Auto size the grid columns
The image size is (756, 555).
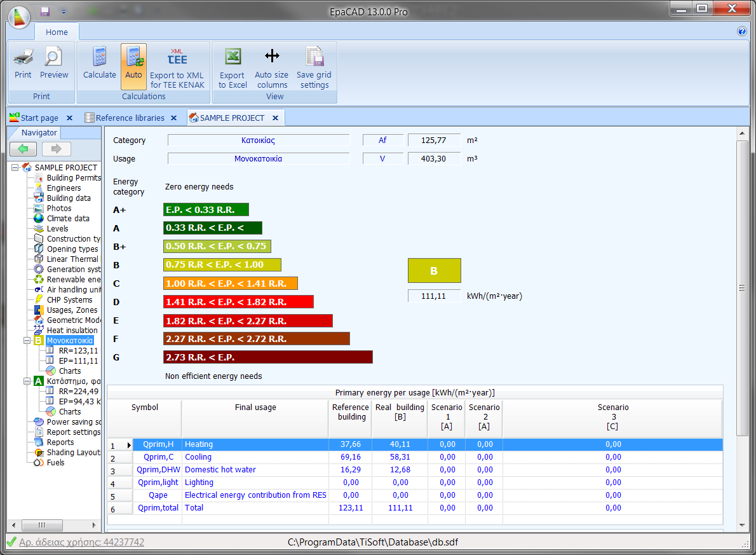click(x=272, y=67)
